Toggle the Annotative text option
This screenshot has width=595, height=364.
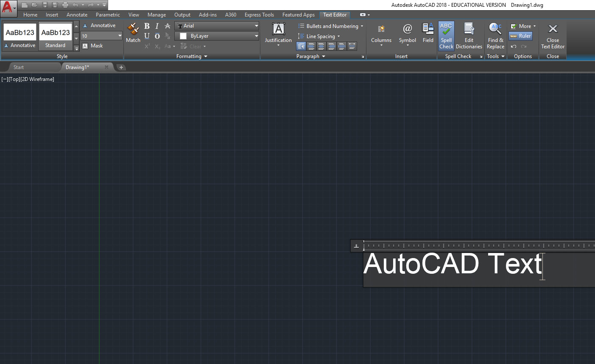(99, 25)
